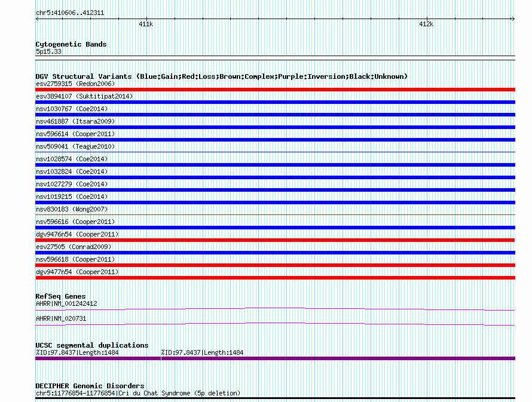The height and width of the screenshot is (402, 532).
Task: Click the RefSeq Genes track heading
Action: [x=61, y=296]
